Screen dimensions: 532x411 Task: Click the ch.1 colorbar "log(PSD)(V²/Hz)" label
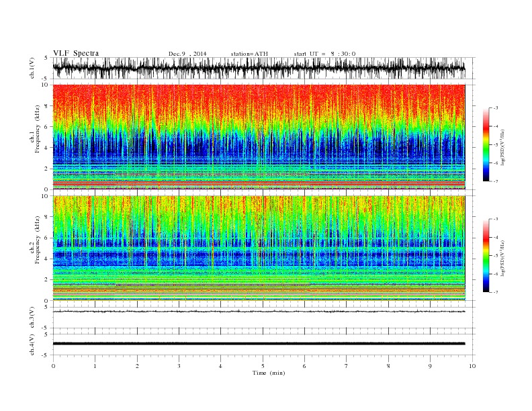pyautogui.click(x=503, y=147)
